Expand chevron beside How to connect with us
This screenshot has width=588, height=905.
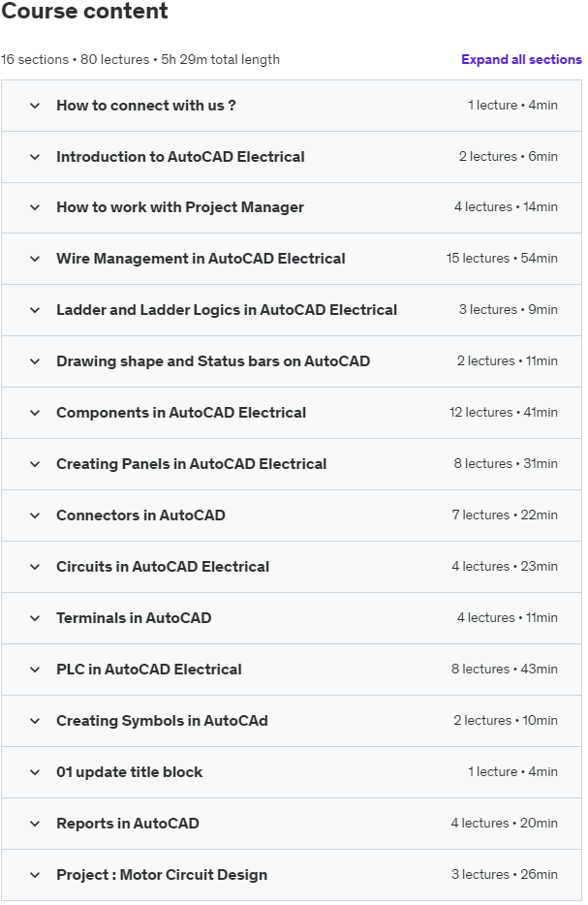coord(35,106)
